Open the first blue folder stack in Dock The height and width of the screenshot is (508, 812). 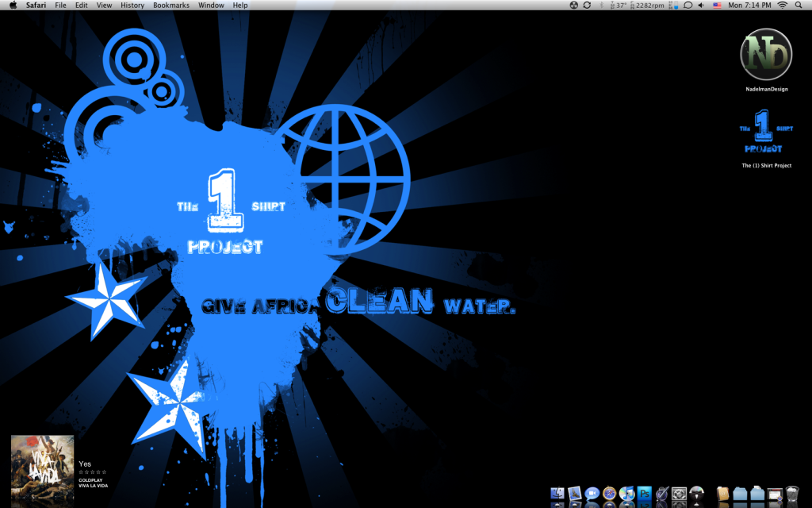pos(740,493)
